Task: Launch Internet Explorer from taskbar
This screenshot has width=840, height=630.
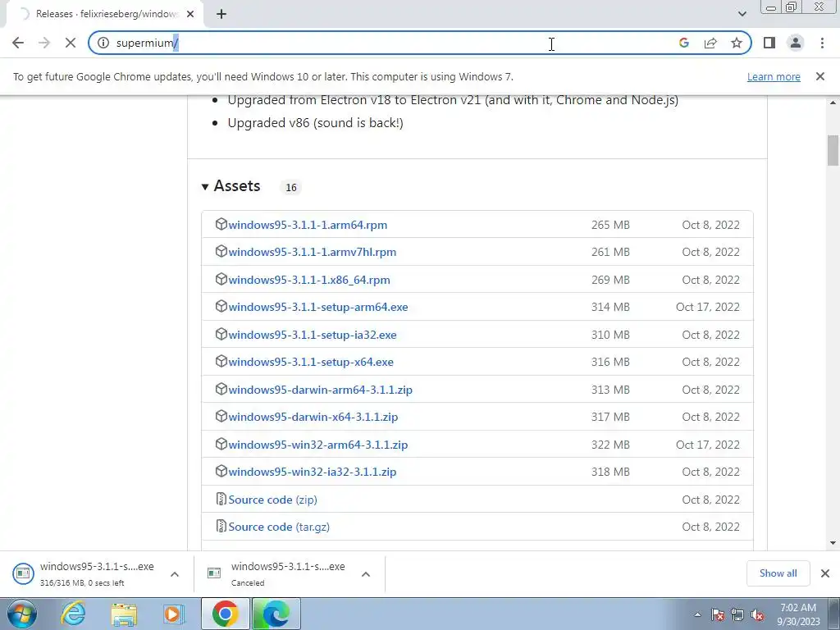Action: point(73,614)
